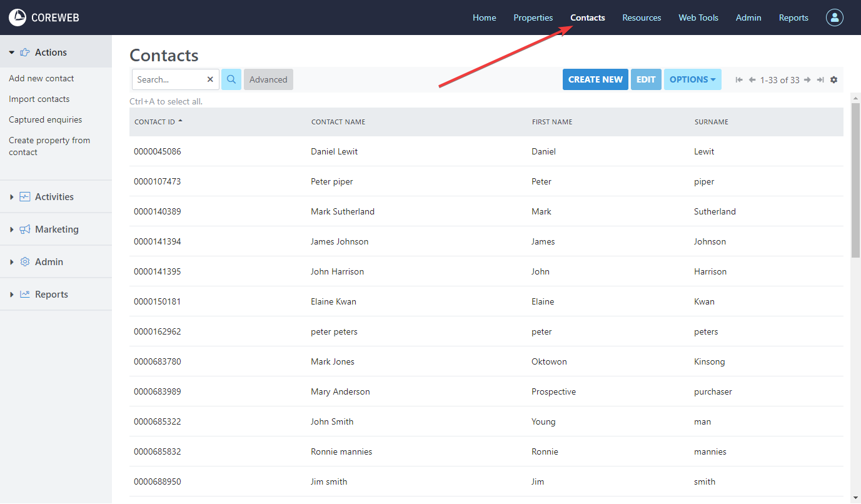This screenshot has width=861, height=504.
Task: Sort by the Contact ID column header
Action: (x=155, y=122)
